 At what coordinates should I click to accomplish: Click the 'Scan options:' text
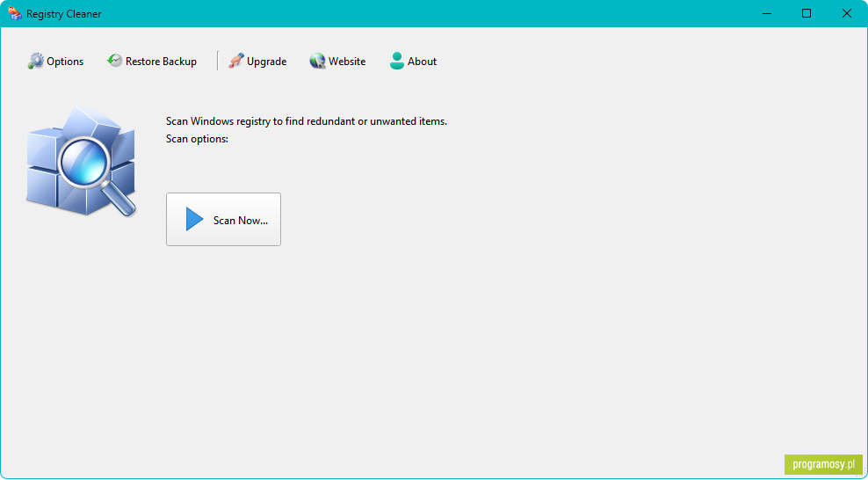[197, 139]
